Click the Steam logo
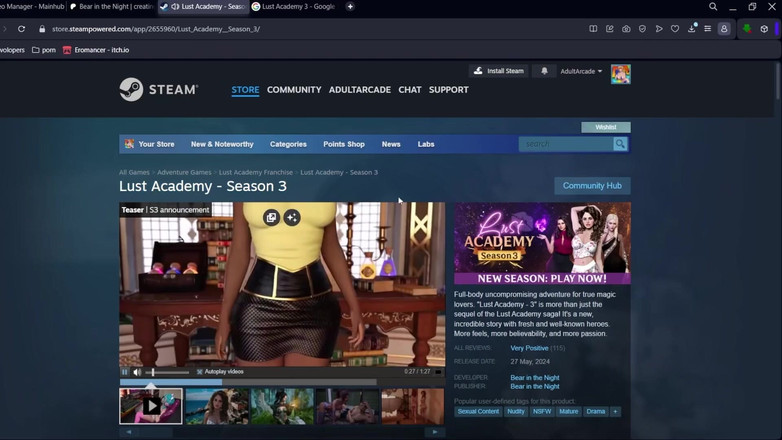Screen dimensions: 782x440 click(x=159, y=89)
